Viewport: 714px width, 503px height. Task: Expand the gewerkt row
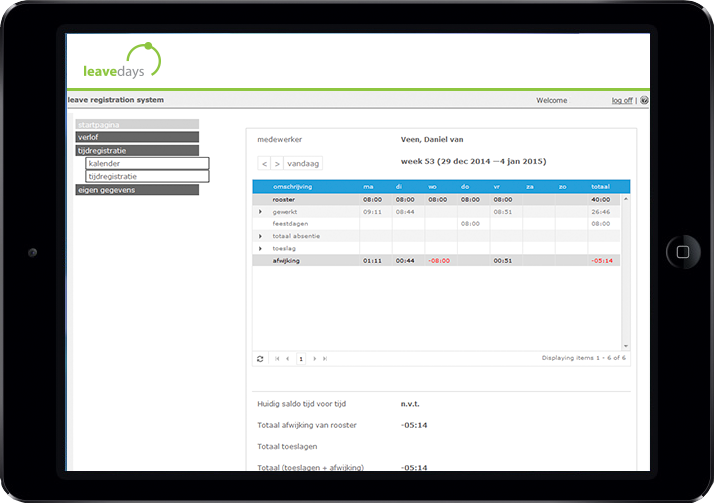pyautogui.click(x=260, y=212)
